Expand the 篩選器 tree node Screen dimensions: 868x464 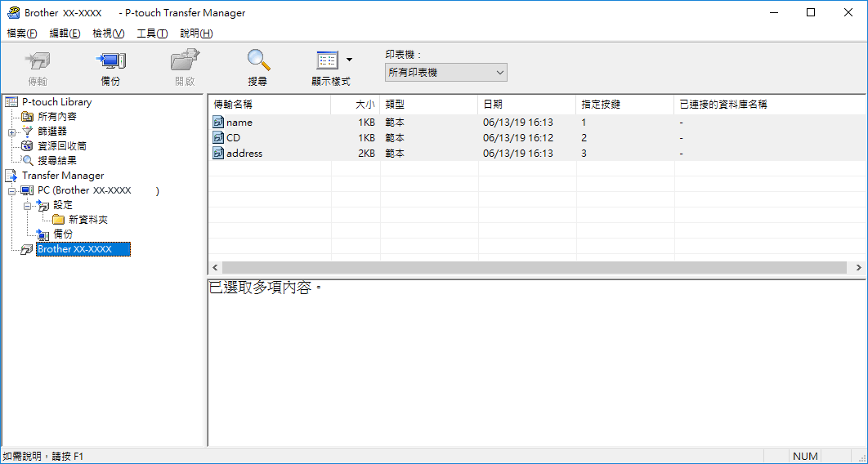[x=11, y=132]
